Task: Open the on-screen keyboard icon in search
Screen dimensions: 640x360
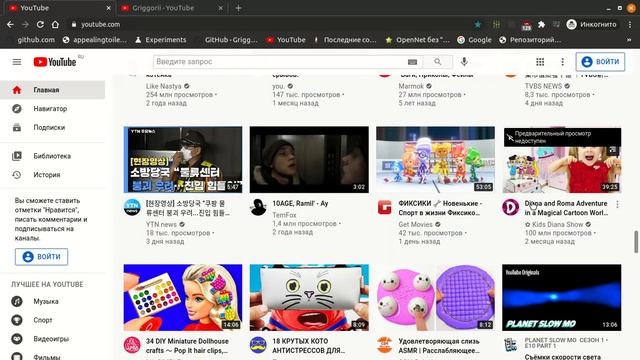Action: pyautogui.click(x=412, y=62)
